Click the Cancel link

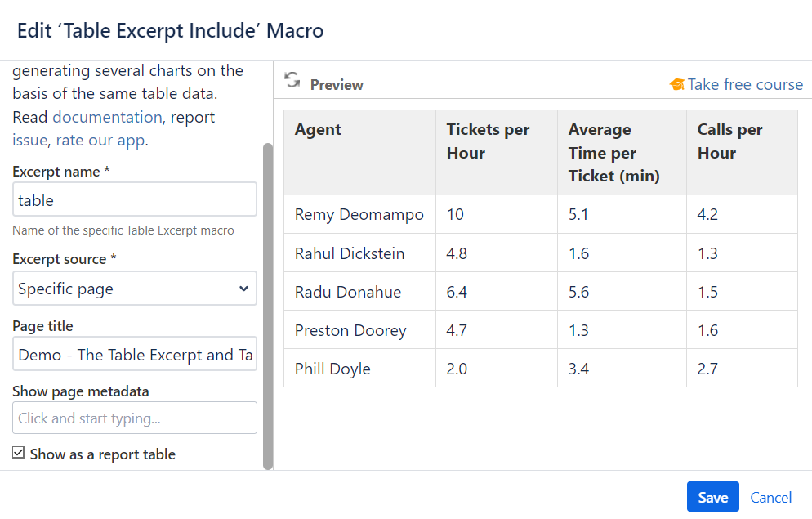770,497
